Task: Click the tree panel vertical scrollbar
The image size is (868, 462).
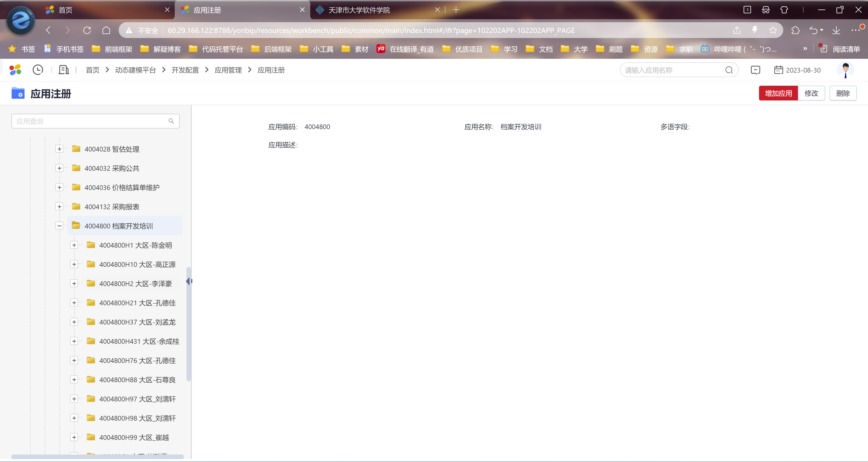Action: point(189,337)
